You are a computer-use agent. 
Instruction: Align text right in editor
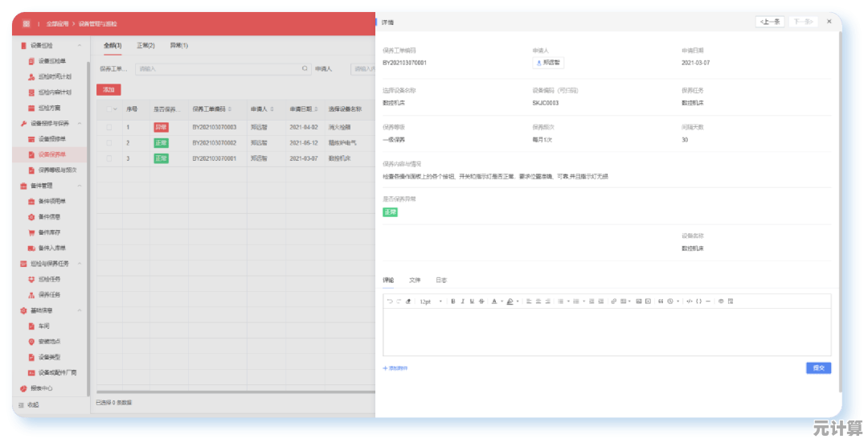click(x=547, y=301)
